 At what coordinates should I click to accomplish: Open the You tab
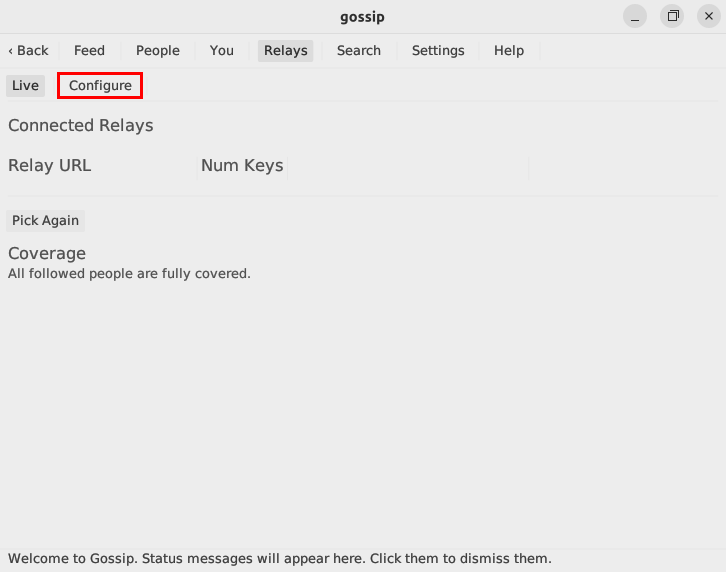coord(222,50)
